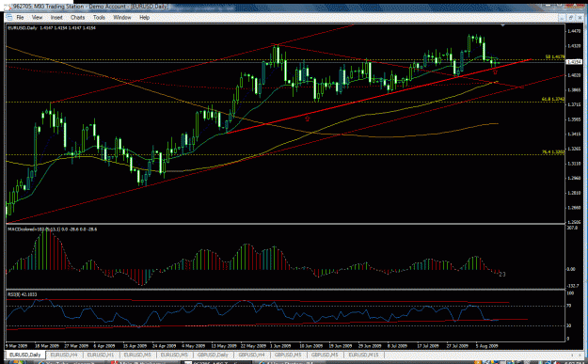Screen dimensions: 588x364
Task: Click the 5 Aug 2009 date label
Action: 487,345
